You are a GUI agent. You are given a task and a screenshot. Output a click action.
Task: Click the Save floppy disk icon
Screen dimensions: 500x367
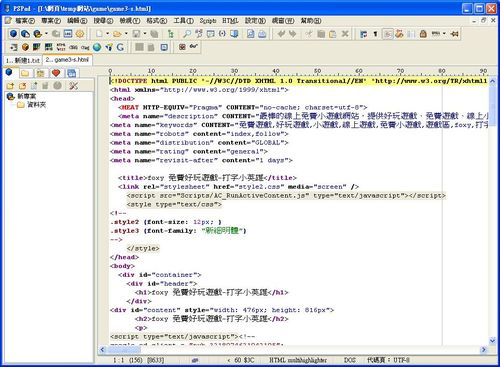click(x=136, y=34)
